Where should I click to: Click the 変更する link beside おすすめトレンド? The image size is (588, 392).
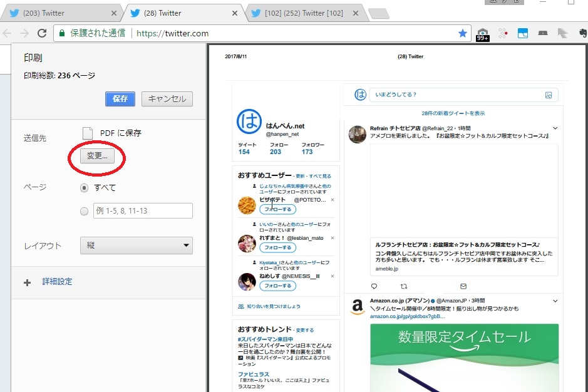[x=305, y=330]
